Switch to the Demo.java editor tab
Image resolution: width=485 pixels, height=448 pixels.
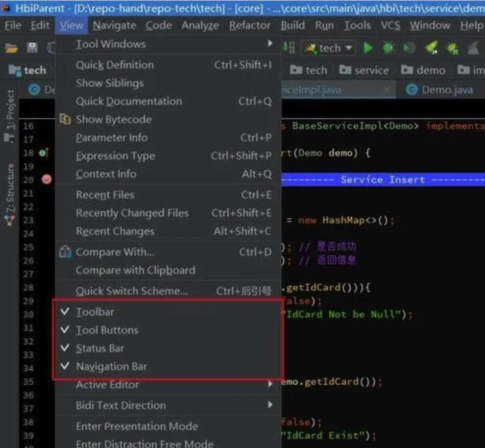[442, 90]
